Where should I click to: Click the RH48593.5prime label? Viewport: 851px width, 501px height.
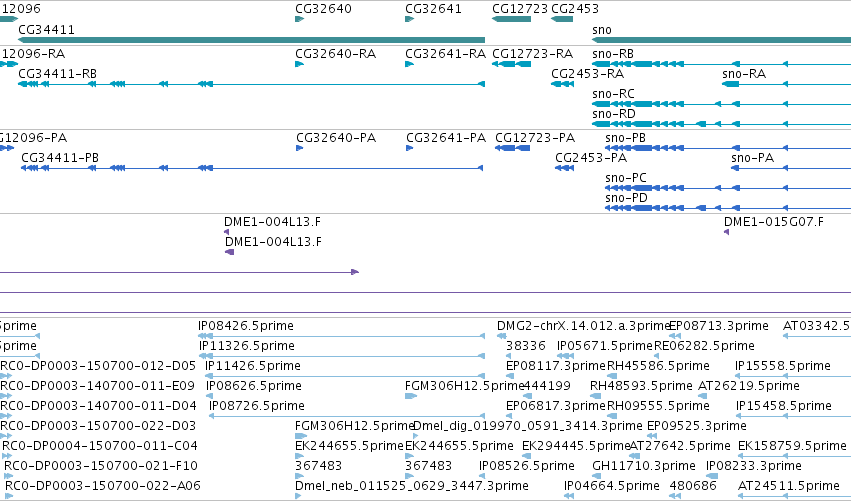[x=641, y=386]
